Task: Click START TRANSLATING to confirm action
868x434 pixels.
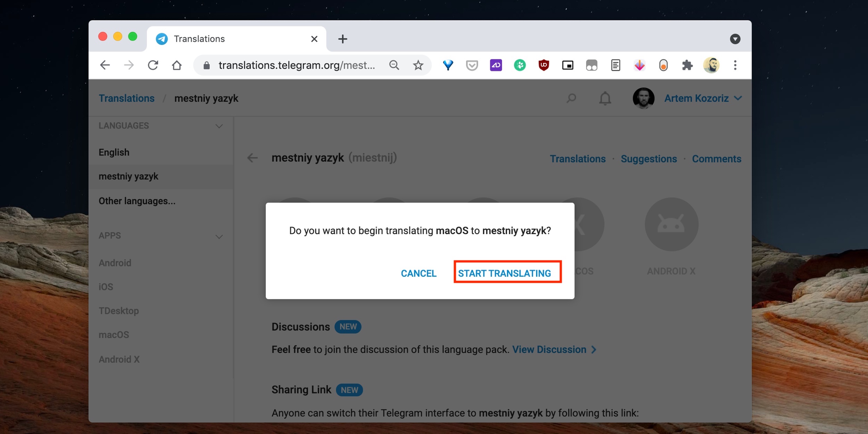Action: click(505, 272)
